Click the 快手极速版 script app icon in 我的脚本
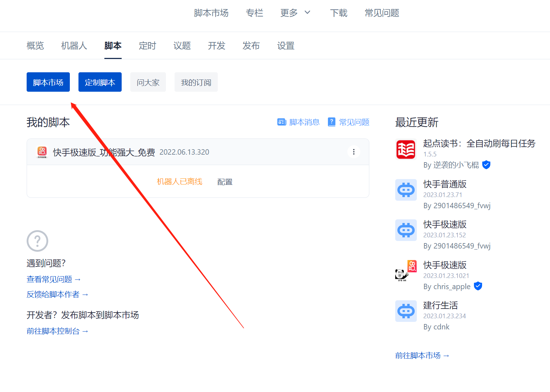550x392 pixels. [x=42, y=152]
